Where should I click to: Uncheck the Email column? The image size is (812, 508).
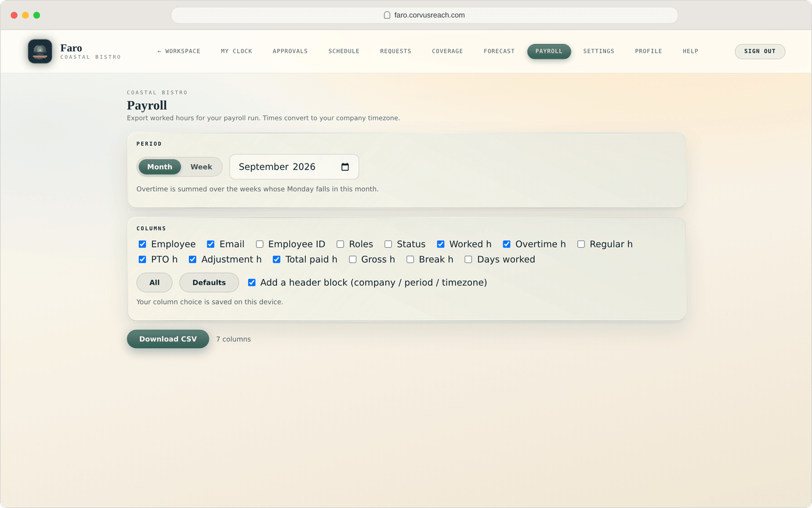pos(210,244)
